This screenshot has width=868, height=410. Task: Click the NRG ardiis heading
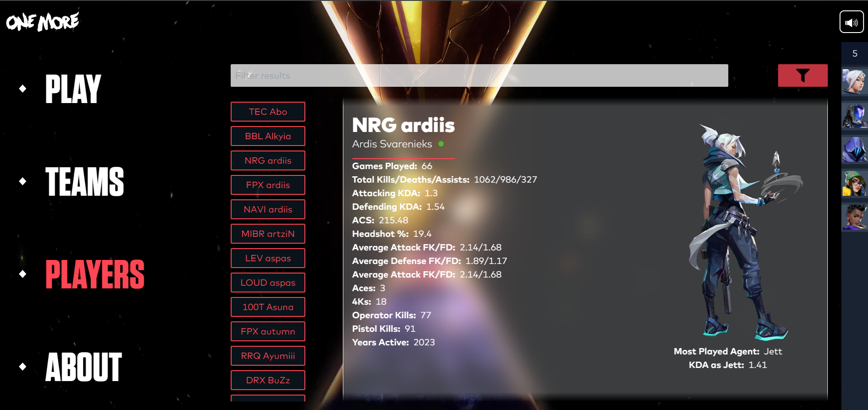(403, 125)
